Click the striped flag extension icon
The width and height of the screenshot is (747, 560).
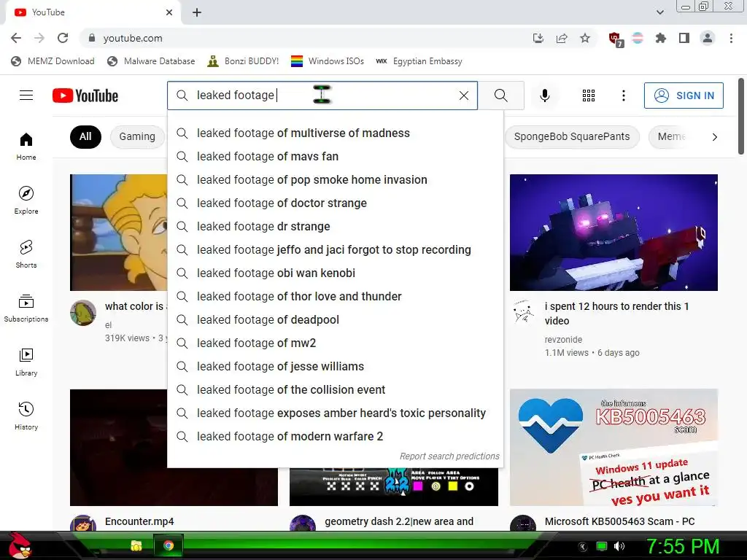(x=638, y=38)
